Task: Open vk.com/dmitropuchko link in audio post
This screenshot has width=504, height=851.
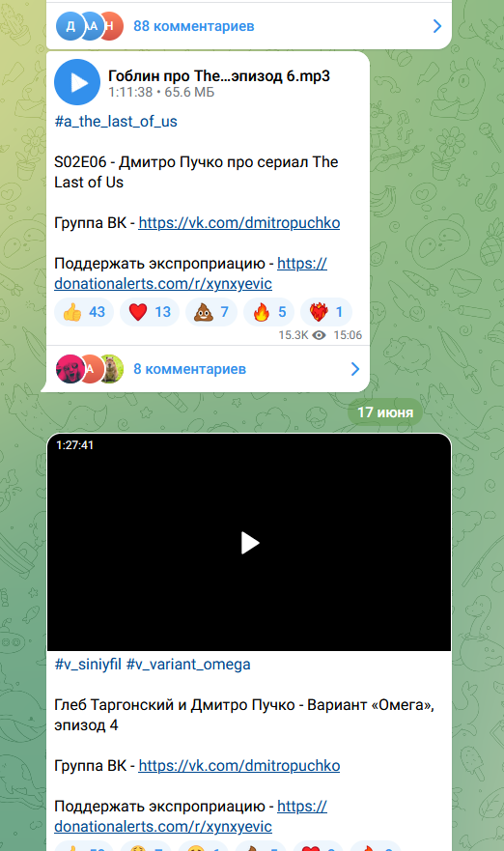Action: tap(239, 223)
